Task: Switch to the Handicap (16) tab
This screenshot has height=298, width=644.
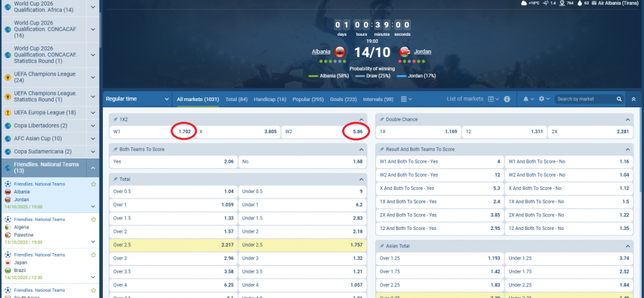Action: (269, 99)
